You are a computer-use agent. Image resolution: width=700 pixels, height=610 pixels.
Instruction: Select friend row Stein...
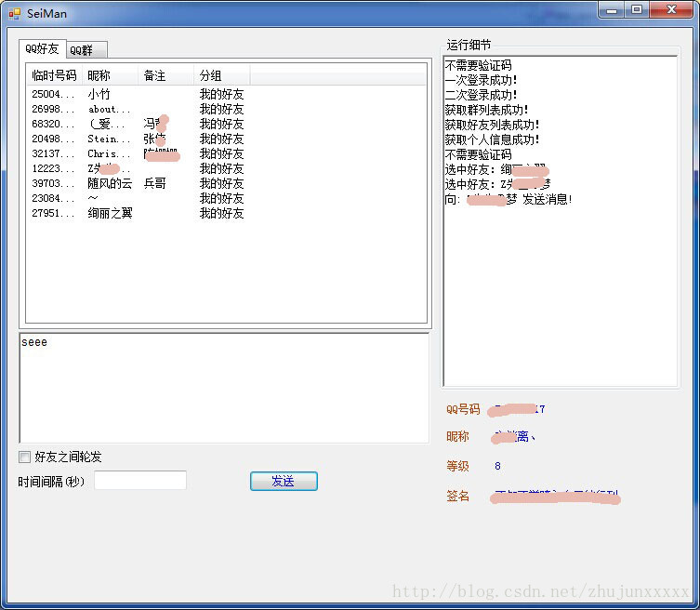pyautogui.click(x=138, y=139)
